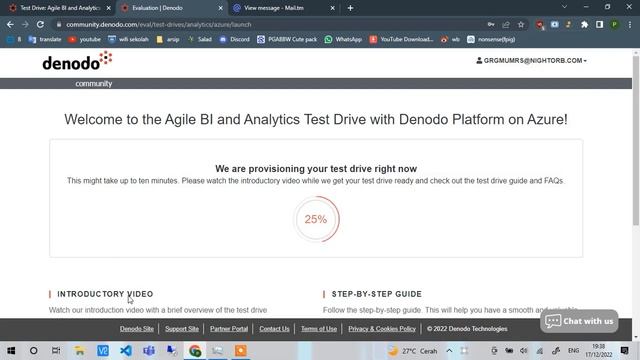Open the taskbar clock and date
The height and width of the screenshot is (360, 640).
tap(598, 351)
